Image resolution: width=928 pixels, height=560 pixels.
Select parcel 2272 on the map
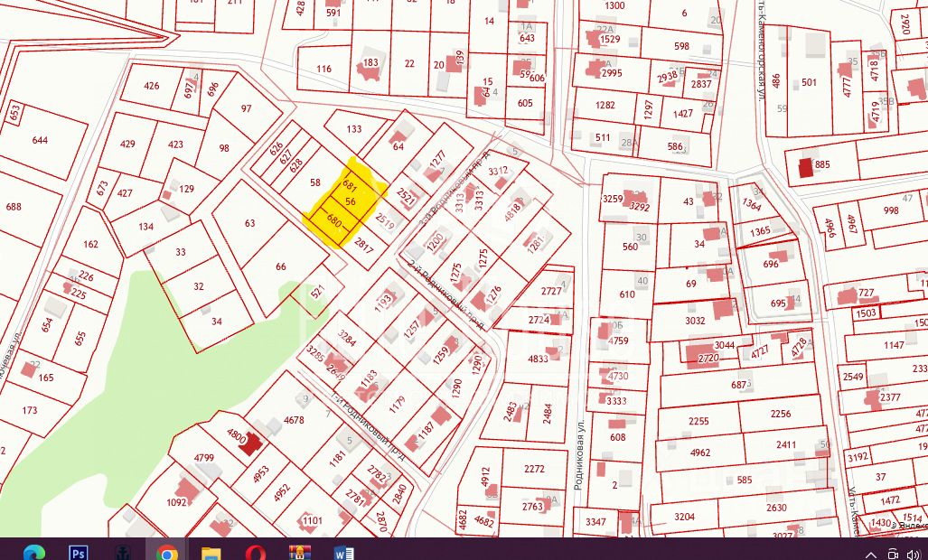pos(534,469)
